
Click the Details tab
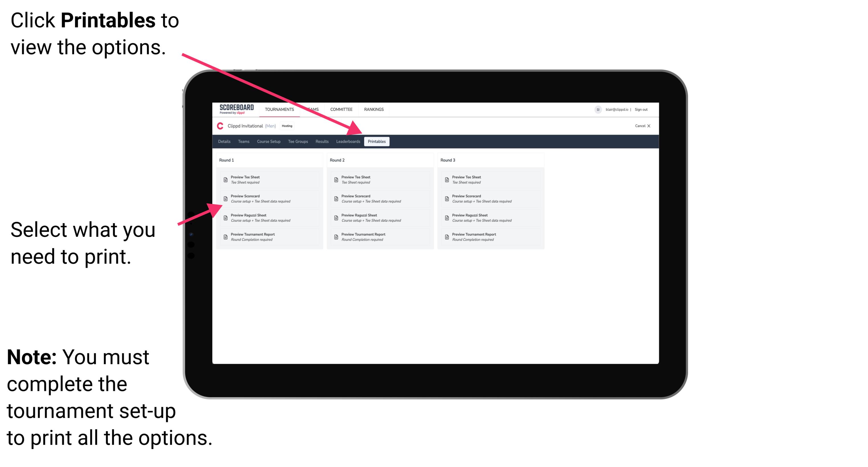[x=224, y=142]
